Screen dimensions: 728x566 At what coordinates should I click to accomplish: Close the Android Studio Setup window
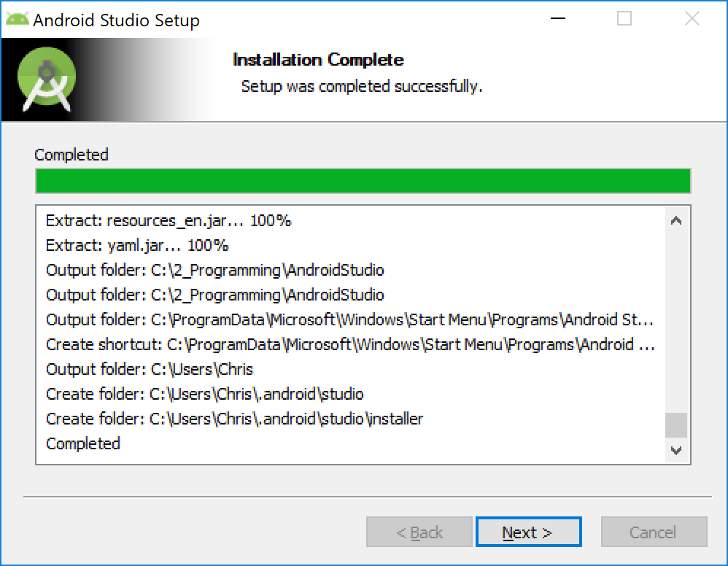click(692, 18)
